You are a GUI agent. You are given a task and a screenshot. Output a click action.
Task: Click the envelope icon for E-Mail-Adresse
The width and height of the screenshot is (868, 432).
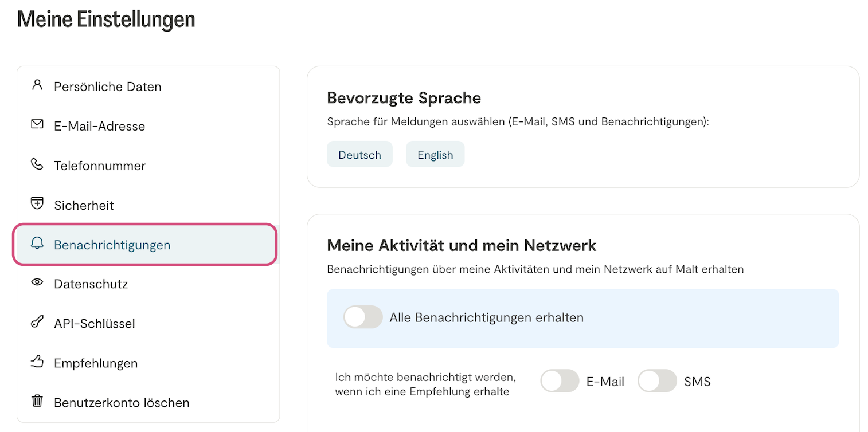pyautogui.click(x=37, y=125)
